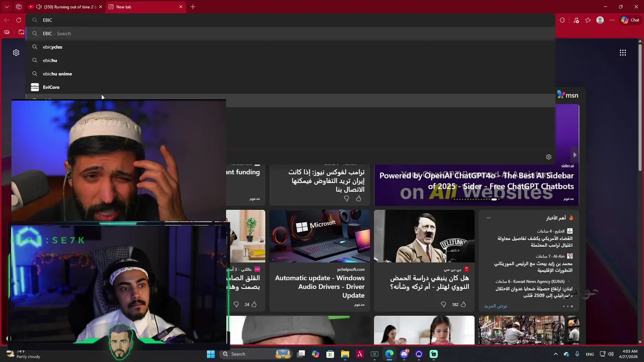Open the Microsoft laptop thumbnail
Viewport: 644px width, 362px height.
tap(319, 236)
